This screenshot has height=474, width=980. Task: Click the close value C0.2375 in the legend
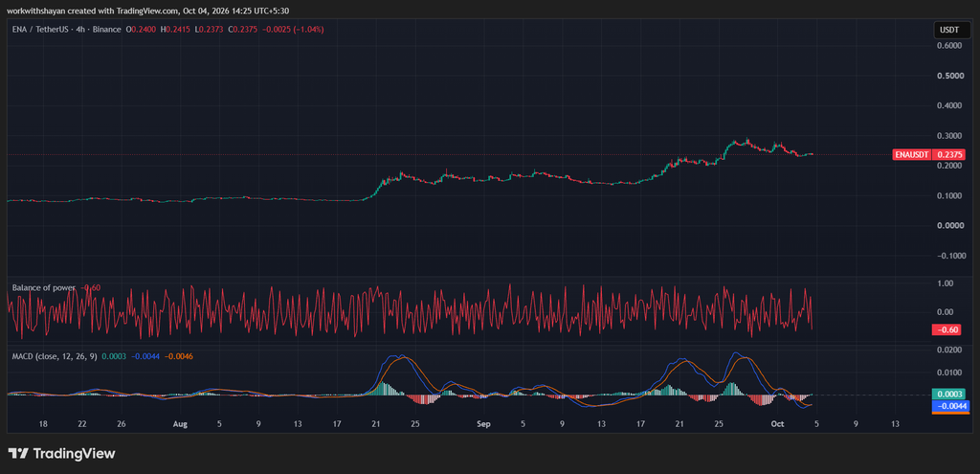(x=242, y=29)
